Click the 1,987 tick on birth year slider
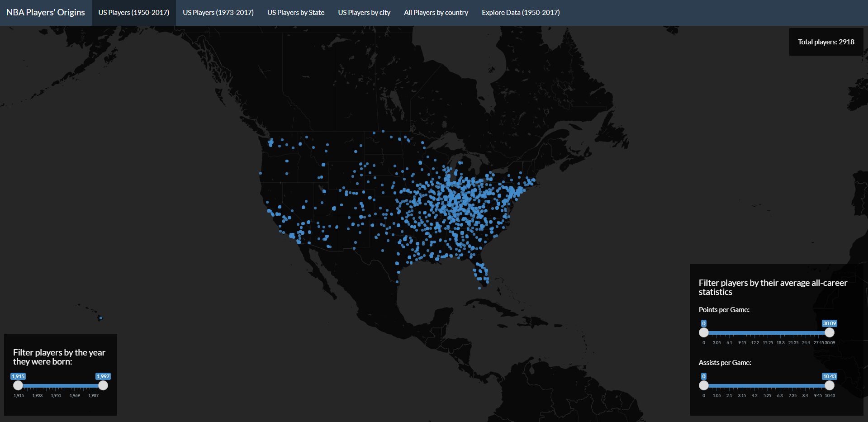This screenshot has height=422, width=868. (93, 395)
